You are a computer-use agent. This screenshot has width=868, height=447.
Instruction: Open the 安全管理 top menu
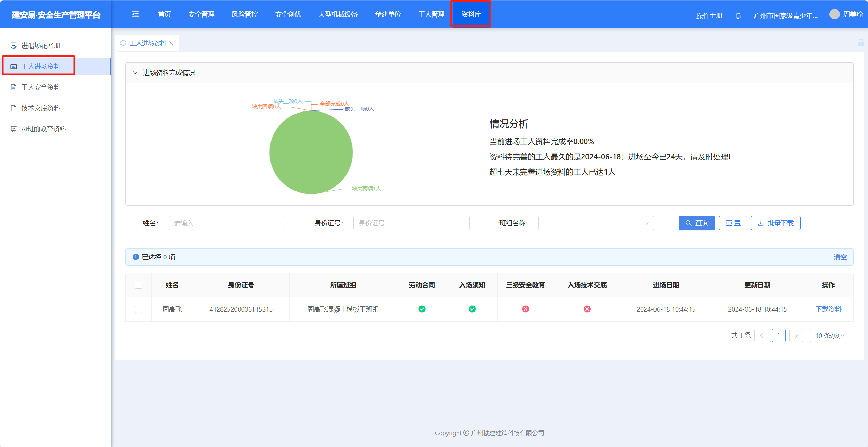point(201,14)
